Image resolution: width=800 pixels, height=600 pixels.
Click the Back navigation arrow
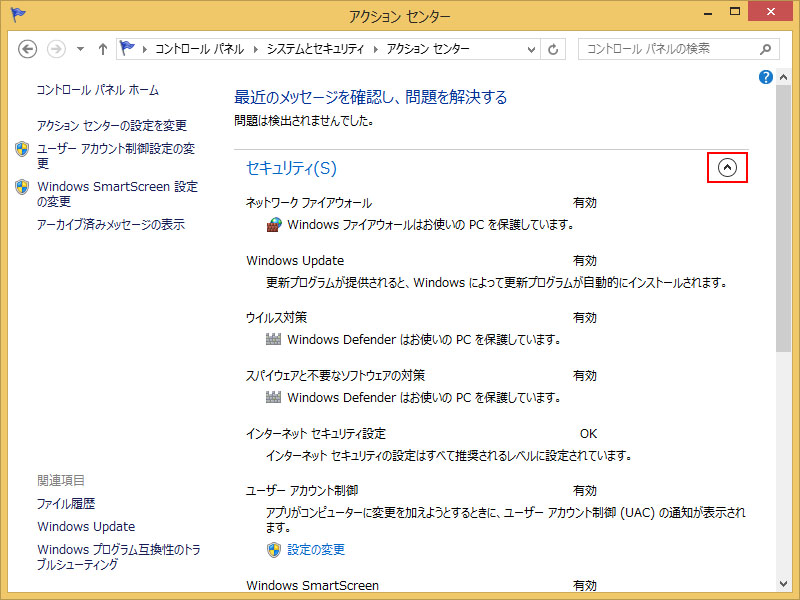(28, 49)
